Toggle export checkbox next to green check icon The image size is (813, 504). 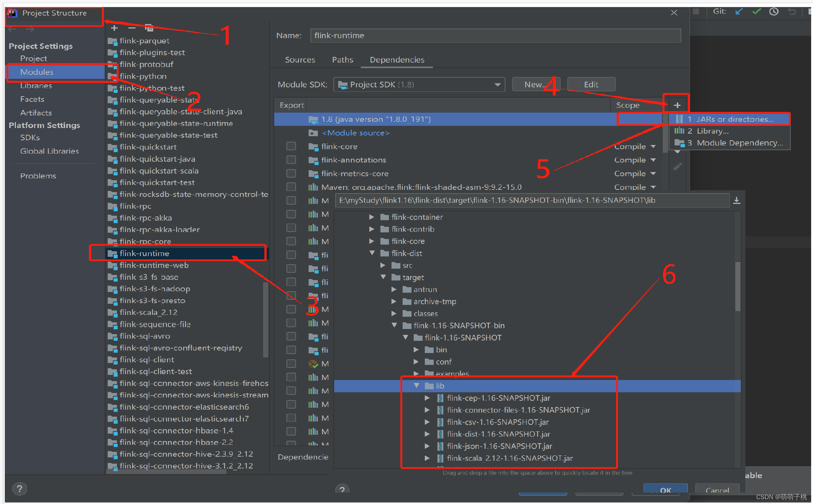pos(291,364)
